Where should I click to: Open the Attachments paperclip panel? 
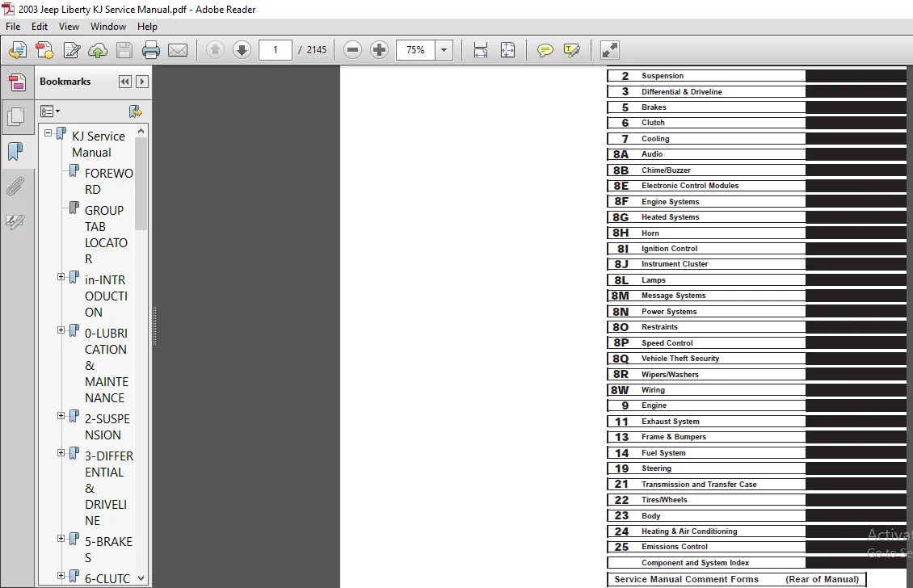[x=15, y=187]
